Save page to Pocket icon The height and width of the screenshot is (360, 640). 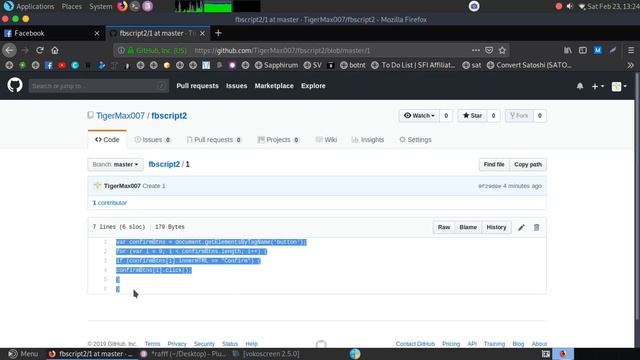click(489, 50)
